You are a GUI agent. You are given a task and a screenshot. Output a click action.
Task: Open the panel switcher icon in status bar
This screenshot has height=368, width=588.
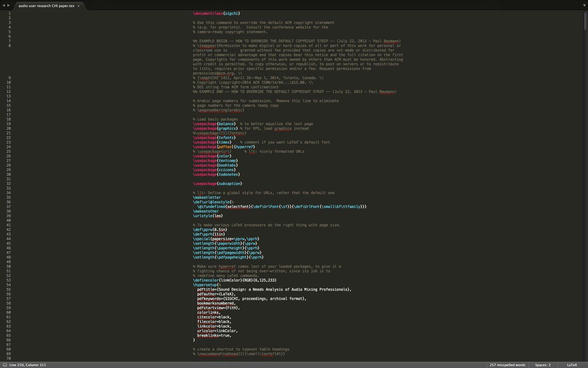[x=4, y=365]
